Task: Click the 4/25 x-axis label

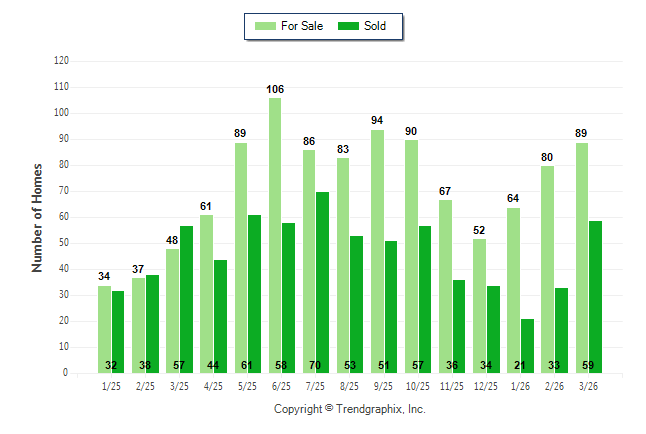Action: 214,387
